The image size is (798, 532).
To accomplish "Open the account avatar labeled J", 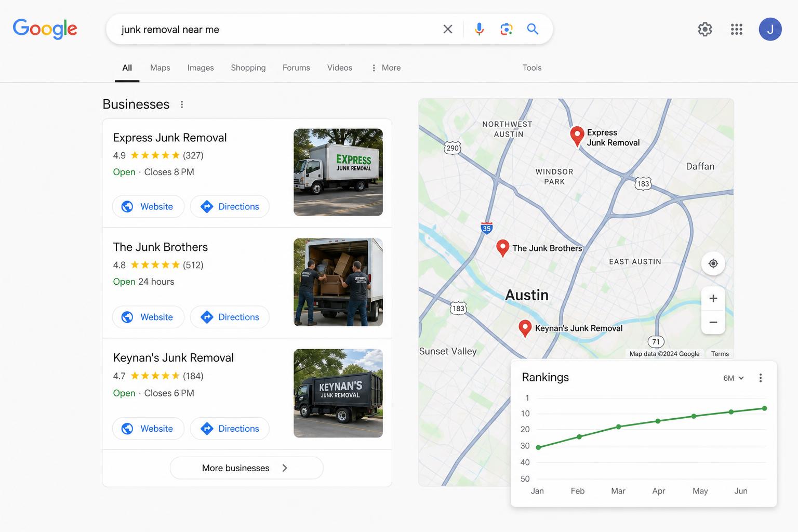I will tap(770, 29).
